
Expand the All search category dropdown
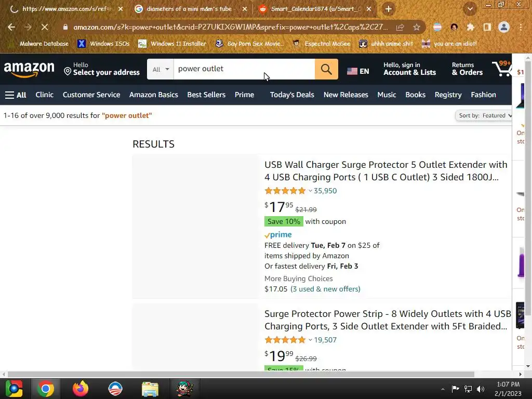pyautogui.click(x=161, y=69)
